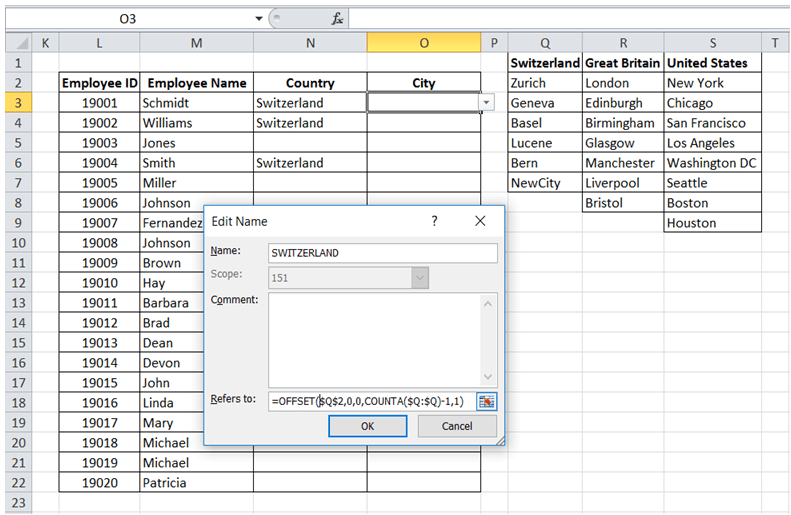
Task: Click employee ID 19020 cell
Action: pyautogui.click(x=99, y=483)
